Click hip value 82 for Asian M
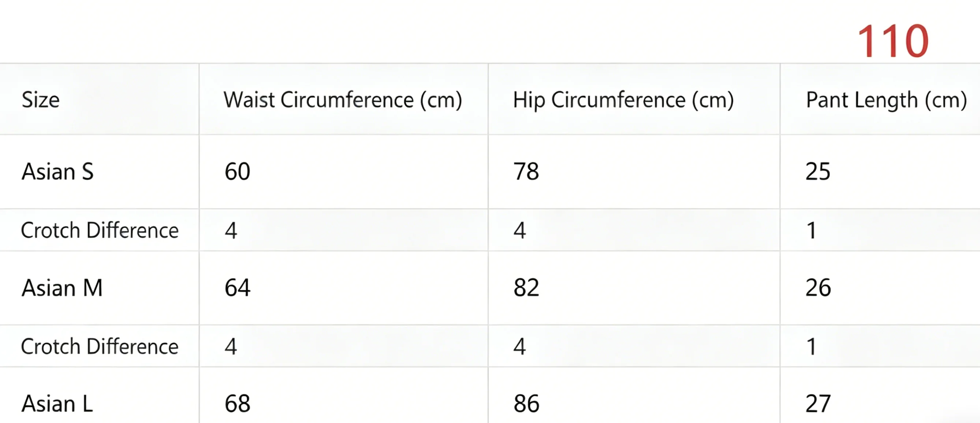Screen dimensions: 980x423 pyautogui.click(x=526, y=288)
